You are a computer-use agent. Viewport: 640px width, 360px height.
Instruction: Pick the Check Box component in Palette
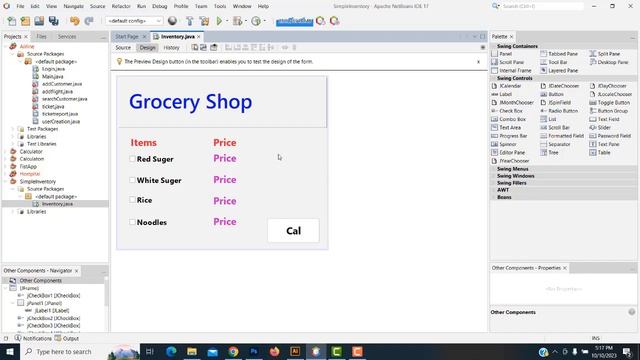pyautogui.click(x=507, y=111)
